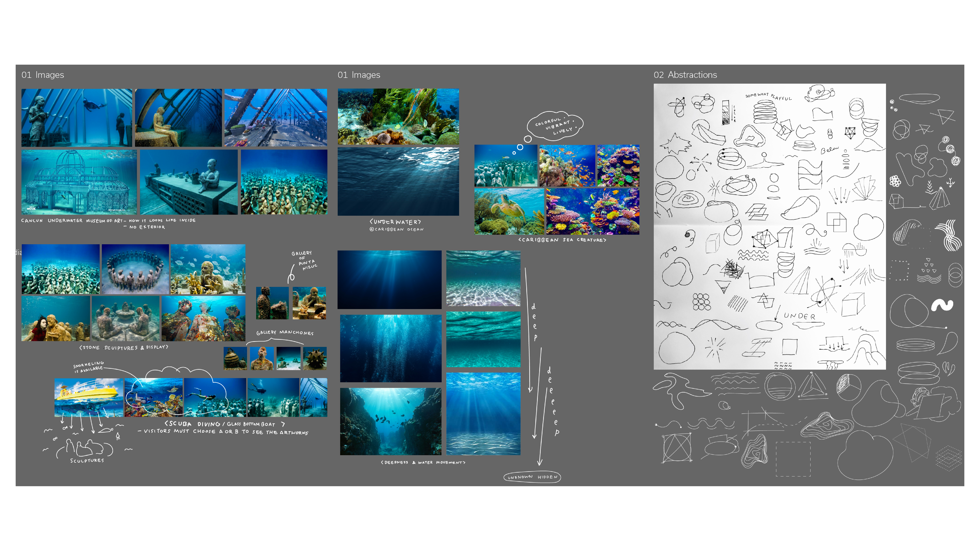Viewport: 980px width, 551px height.
Task: Select the left '01 Images' heading
Action: tap(43, 75)
